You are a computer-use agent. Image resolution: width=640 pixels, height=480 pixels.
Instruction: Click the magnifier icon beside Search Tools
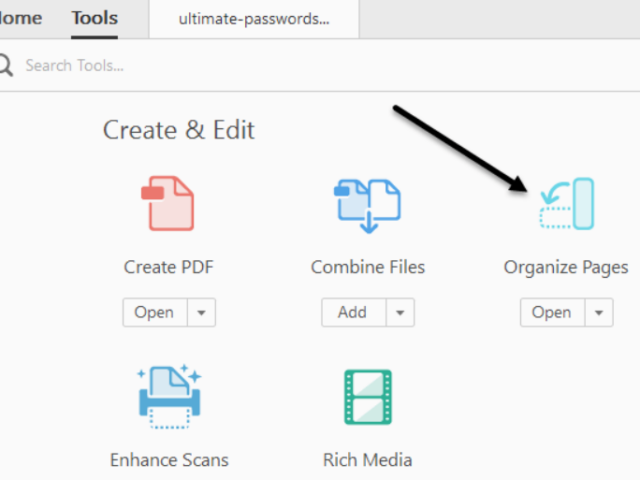[x=6, y=66]
